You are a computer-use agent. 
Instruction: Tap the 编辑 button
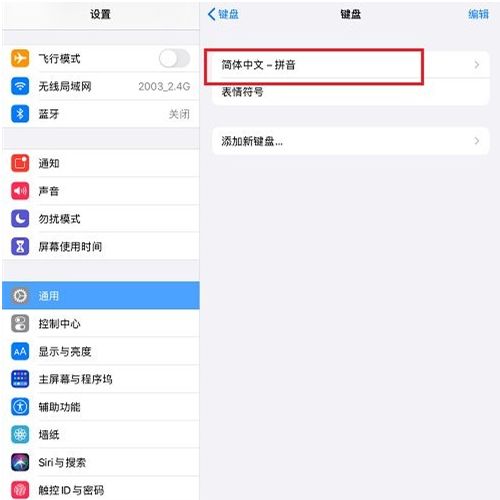tap(478, 14)
